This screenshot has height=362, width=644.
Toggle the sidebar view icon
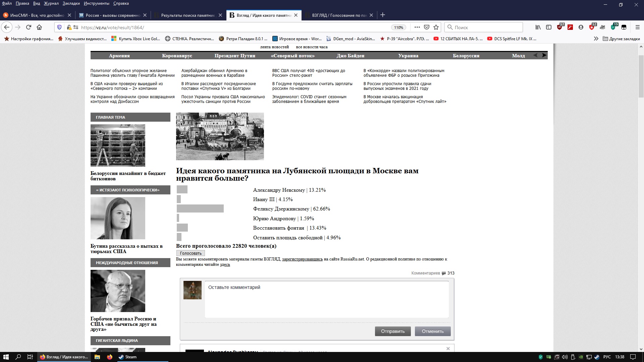pyautogui.click(x=549, y=27)
